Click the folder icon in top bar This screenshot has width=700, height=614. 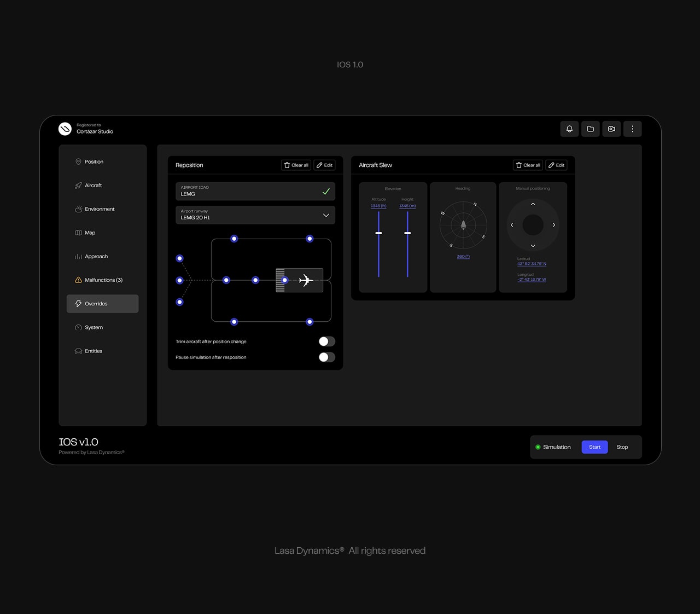click(x=590, y=129)
